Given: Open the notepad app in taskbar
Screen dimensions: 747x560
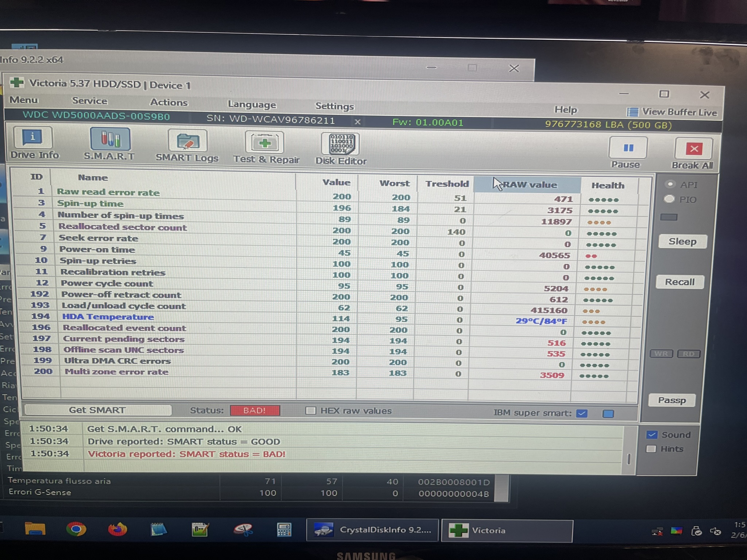Looking at the screenshot, I should [158, 529].
